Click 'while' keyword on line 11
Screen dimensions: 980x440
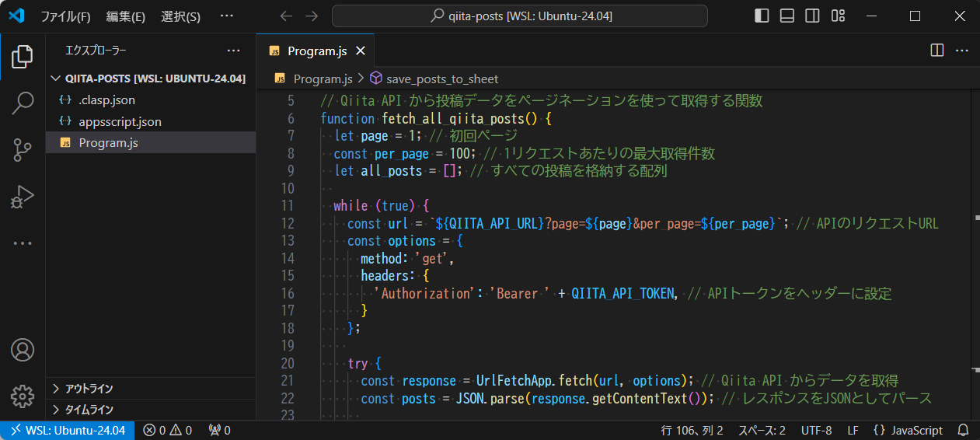tap(350, 206)
